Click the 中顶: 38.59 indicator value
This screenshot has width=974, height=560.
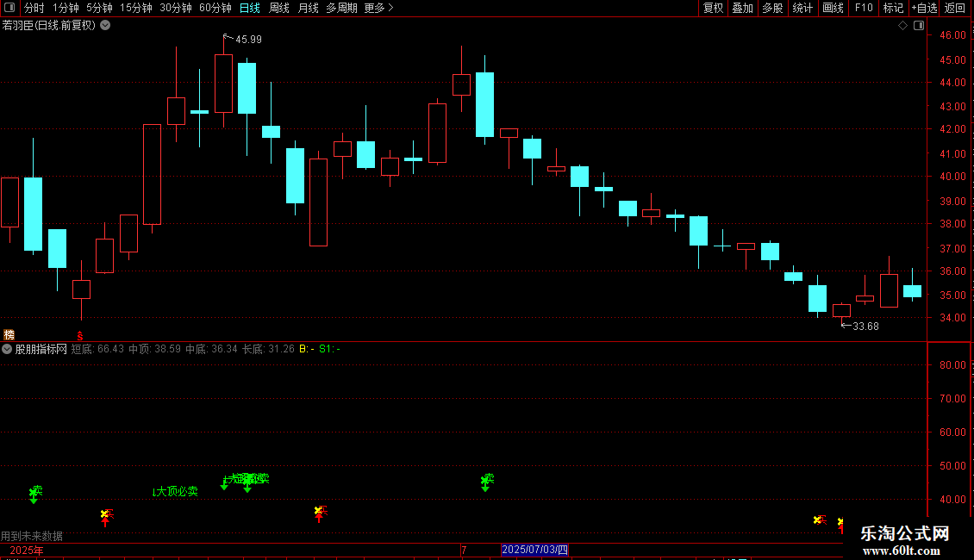(x=154, y=349)
